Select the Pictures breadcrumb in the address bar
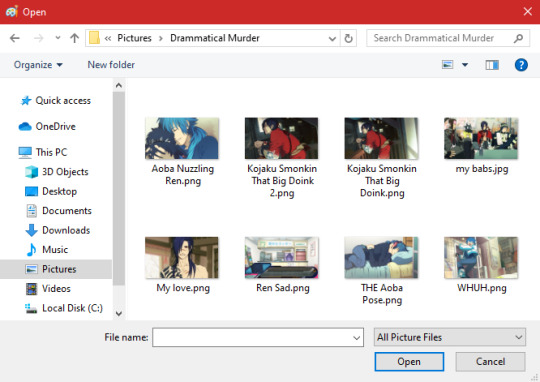The width and height of the screenshot is (540, 382). 134,38
